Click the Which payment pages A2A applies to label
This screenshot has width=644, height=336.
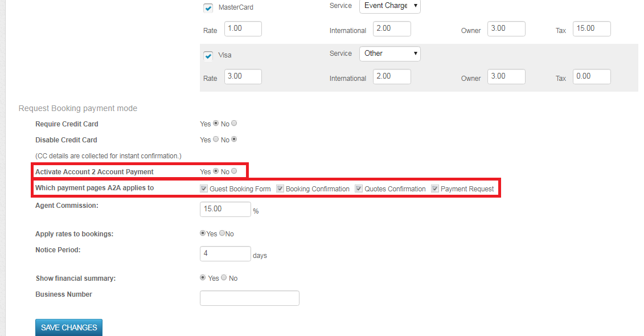[x=95, y=188]
